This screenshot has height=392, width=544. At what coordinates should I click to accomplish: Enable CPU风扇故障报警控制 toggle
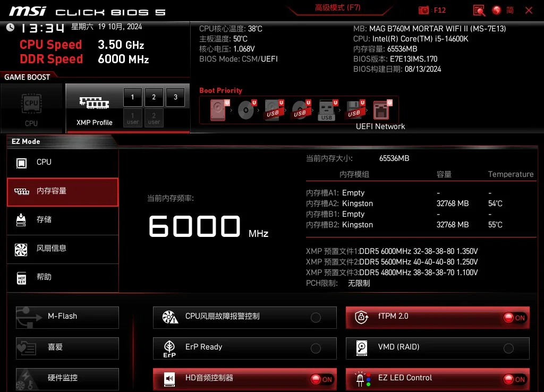[316, 318]
